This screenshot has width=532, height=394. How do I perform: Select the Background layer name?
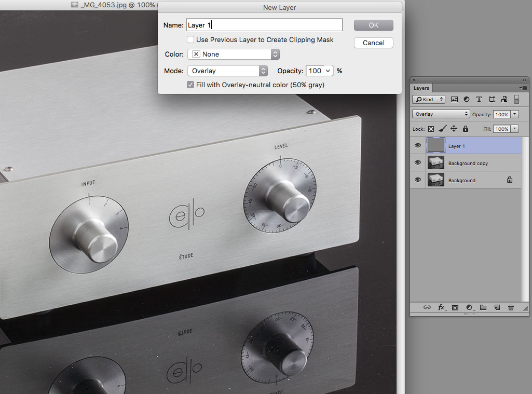[x=461, y=181]
